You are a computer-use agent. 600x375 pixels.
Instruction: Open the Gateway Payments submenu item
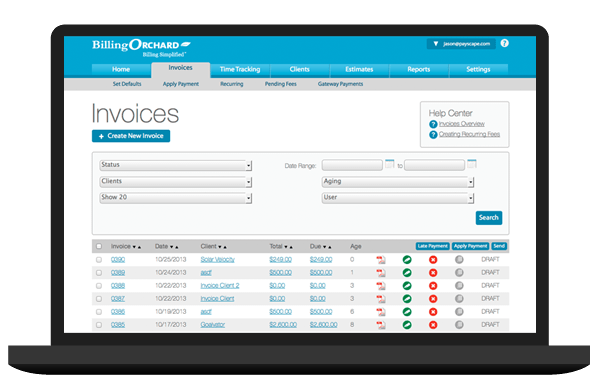[340, 84]
